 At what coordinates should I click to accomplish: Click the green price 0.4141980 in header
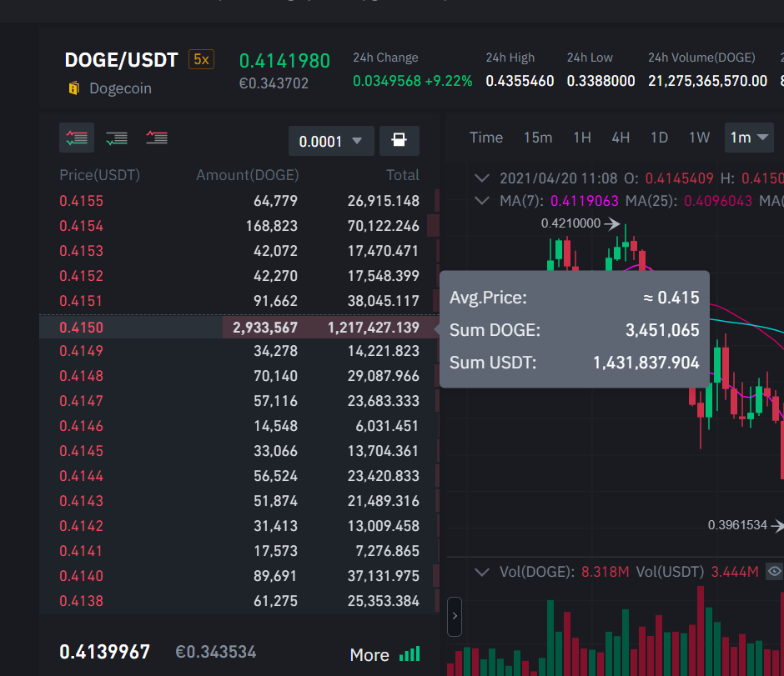coord(284,61)
